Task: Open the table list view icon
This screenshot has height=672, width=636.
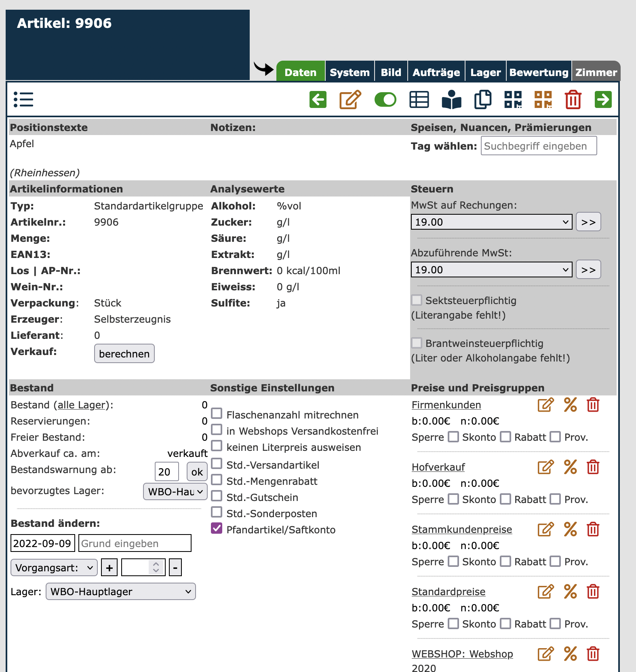Action: [419, 99]
